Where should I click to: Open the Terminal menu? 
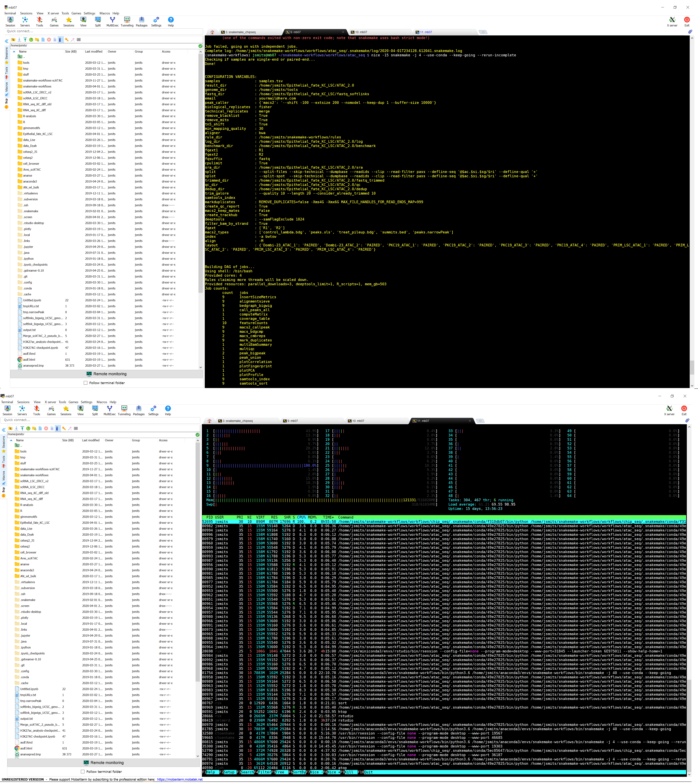(x=10, y=13)
